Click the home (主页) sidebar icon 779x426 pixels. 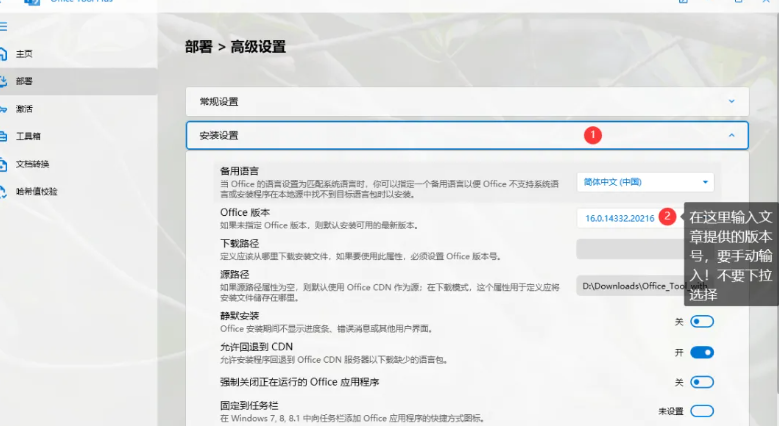pos(3,54)
